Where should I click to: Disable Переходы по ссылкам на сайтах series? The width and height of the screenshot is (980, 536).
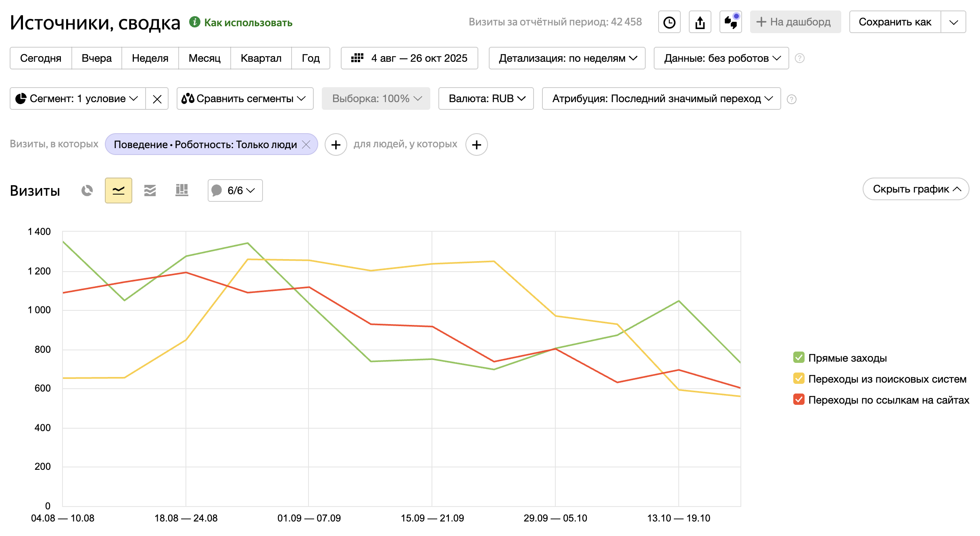tap(799, 400)
